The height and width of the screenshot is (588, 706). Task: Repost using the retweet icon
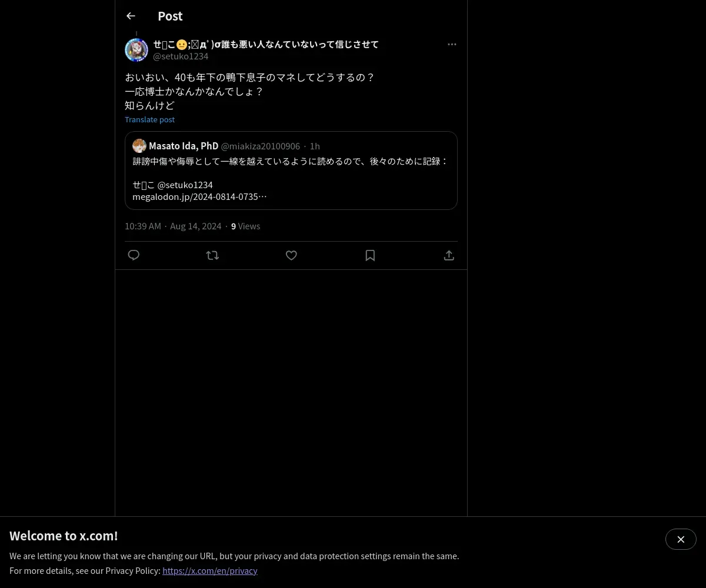tap(212, 255)
